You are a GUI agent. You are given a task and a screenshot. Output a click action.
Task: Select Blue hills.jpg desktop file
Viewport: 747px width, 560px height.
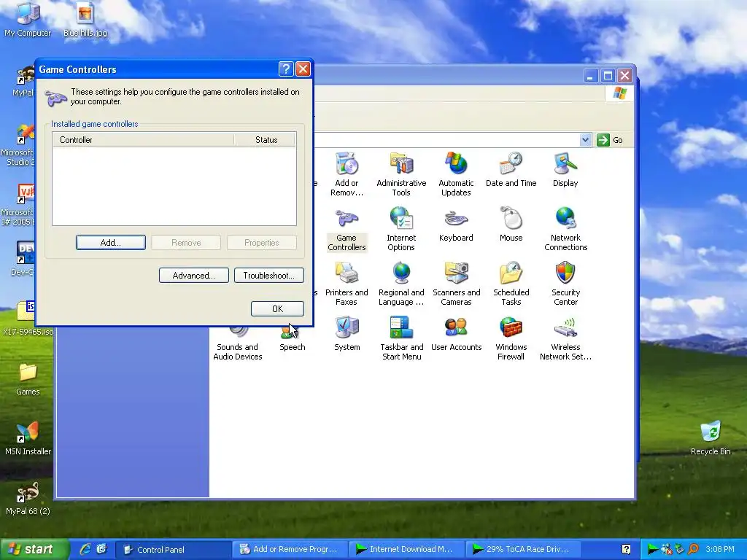pos(85,20)
